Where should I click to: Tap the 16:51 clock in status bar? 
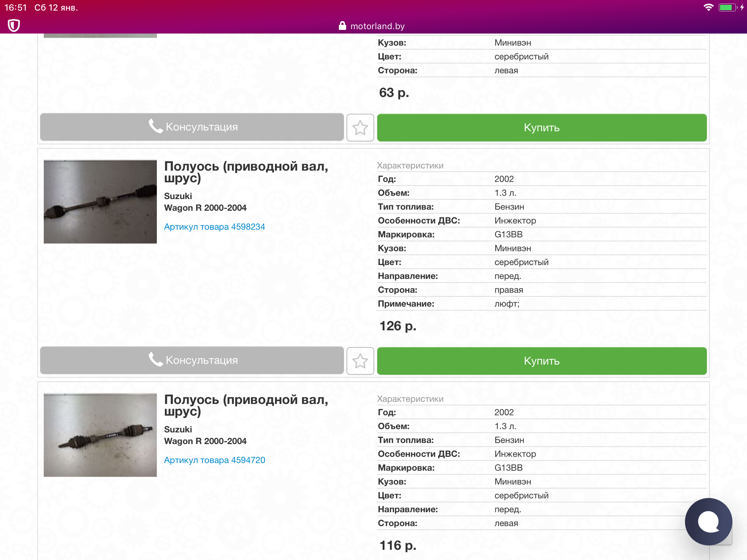[16, 8]
